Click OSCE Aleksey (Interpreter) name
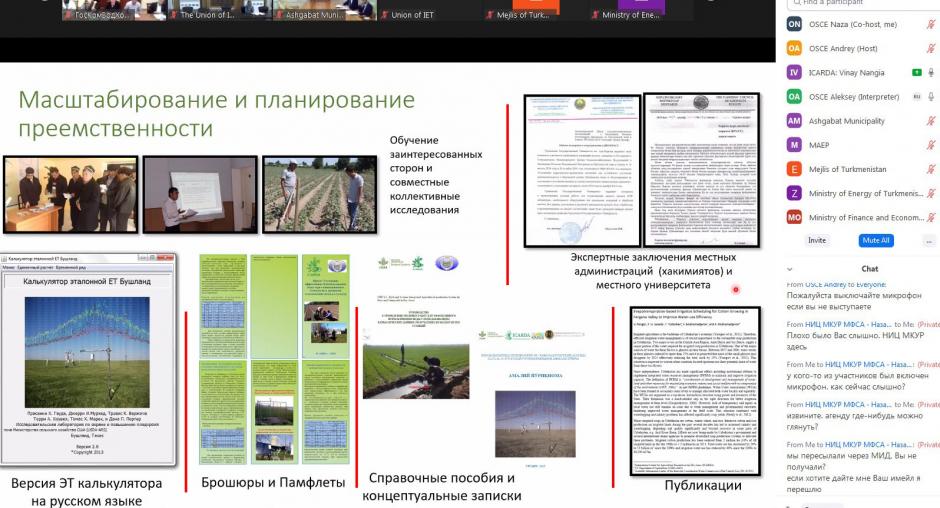The width and height of the screenshot is (940, 508). [x=854, y=97]
